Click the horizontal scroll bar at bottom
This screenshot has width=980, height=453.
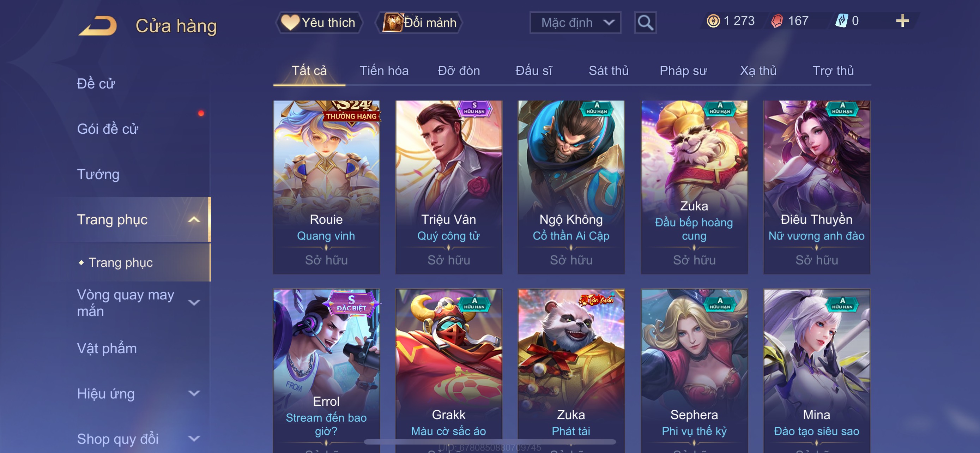pos(490,442)
